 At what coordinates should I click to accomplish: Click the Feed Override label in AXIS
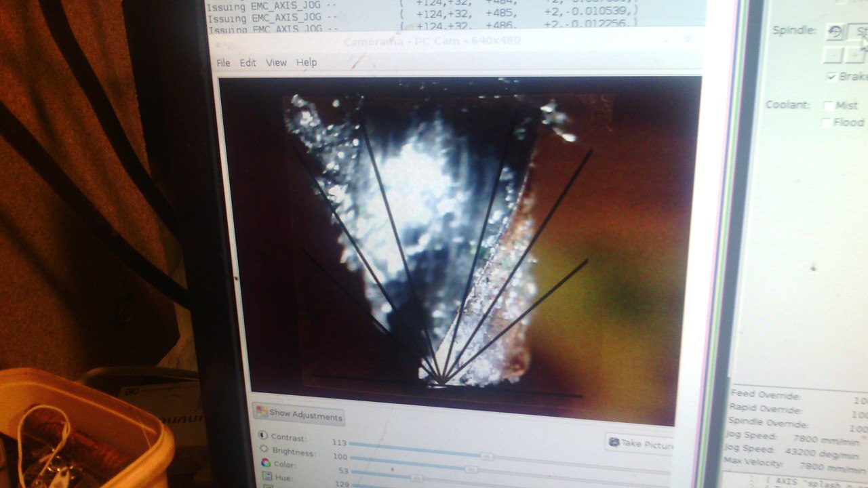pyautogui.click(x=767, y=395)
